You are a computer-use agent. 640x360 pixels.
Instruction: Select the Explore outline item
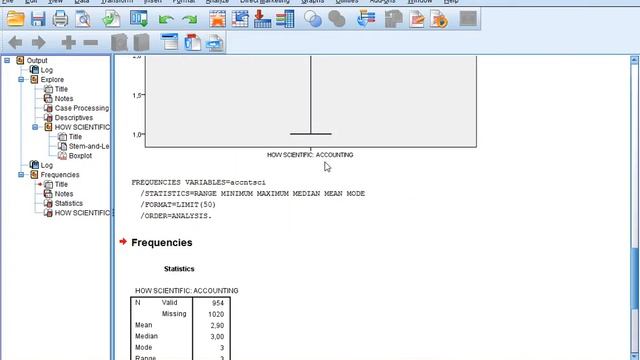tap(52, 80)
